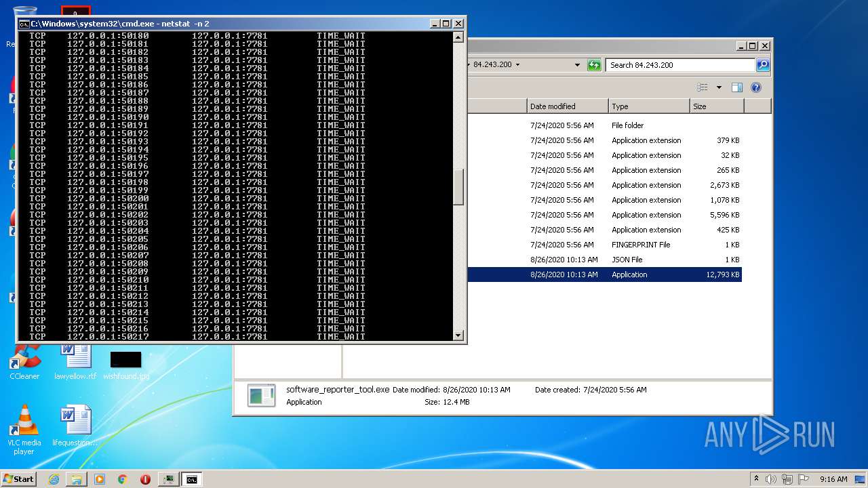Click the Opera icon in taskbar

click(145, 479)
